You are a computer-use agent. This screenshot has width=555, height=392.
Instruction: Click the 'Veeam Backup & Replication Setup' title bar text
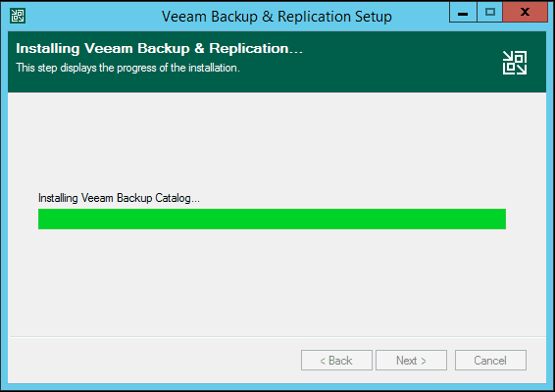(x=277, y=17)
